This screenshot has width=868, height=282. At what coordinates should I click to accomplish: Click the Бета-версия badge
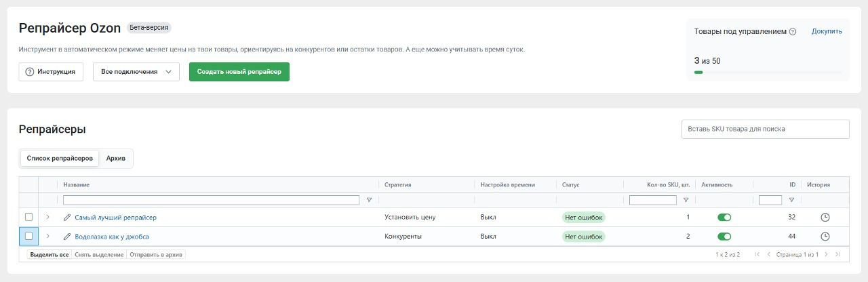pyautogui.click(x=149, y=28)
